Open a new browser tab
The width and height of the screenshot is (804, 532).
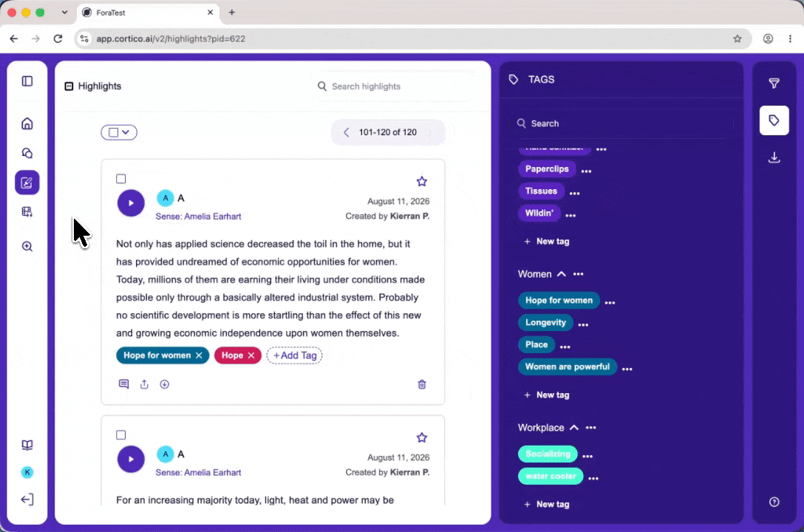click(x=232, y=13)
